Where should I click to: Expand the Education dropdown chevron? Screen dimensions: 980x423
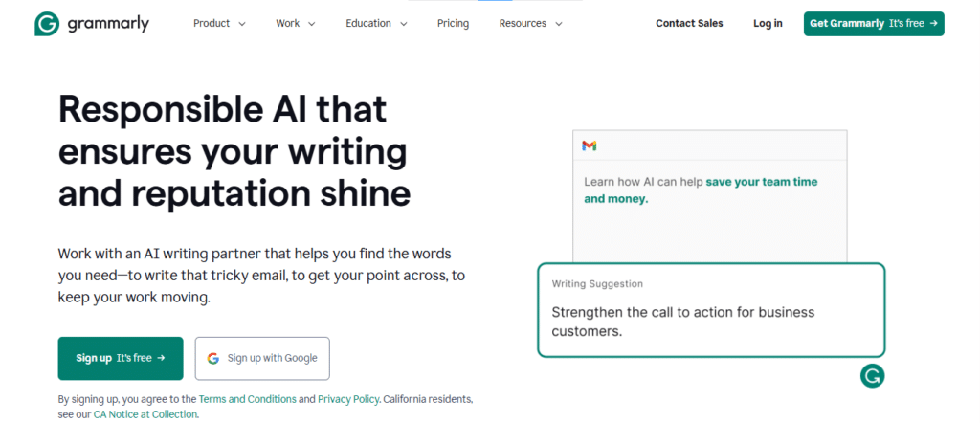tap(404, 24)
